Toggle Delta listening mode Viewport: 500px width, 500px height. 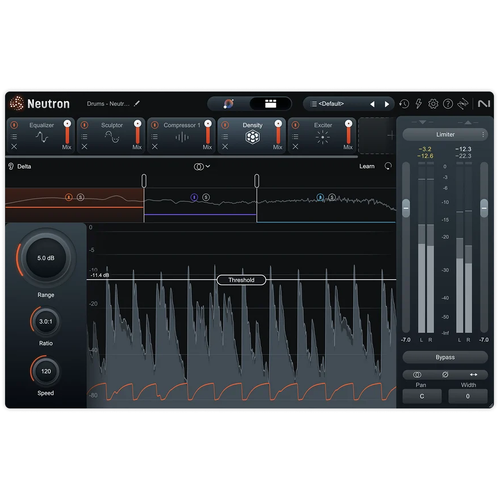[x=20, y=166]
